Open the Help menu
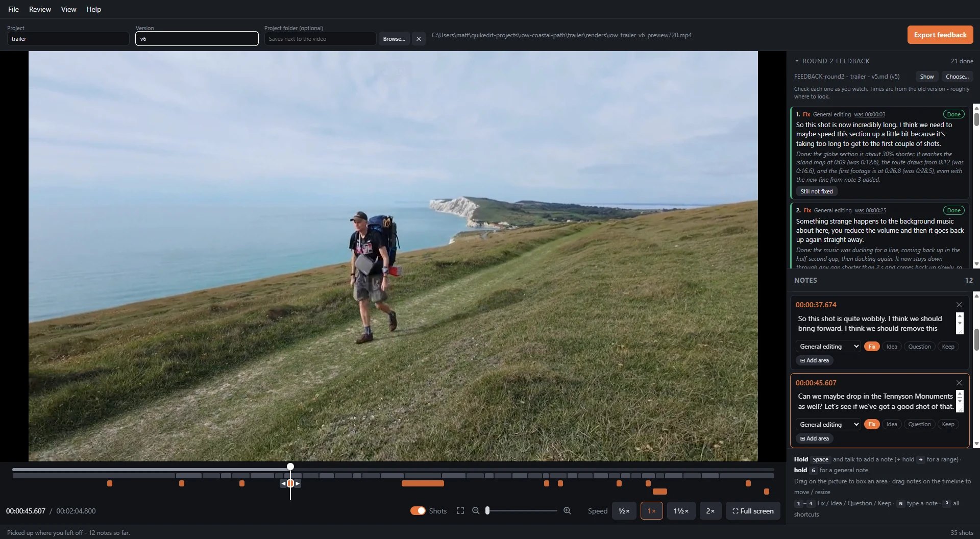Viewport: 980px width, 539px height. 93,9
